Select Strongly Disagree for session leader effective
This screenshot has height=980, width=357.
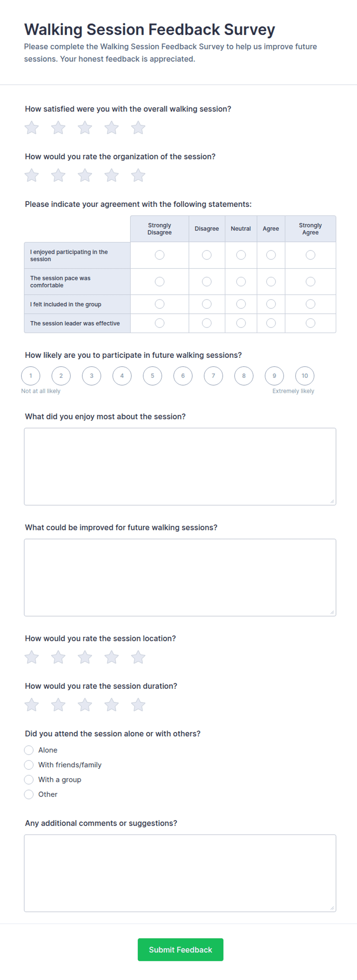tap(159, 323)
